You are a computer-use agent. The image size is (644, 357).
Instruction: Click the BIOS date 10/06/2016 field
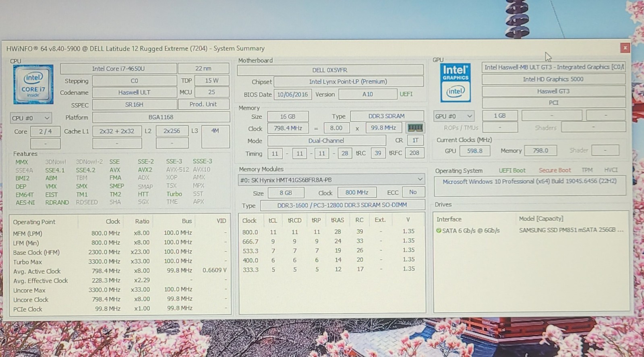(293, 94)
